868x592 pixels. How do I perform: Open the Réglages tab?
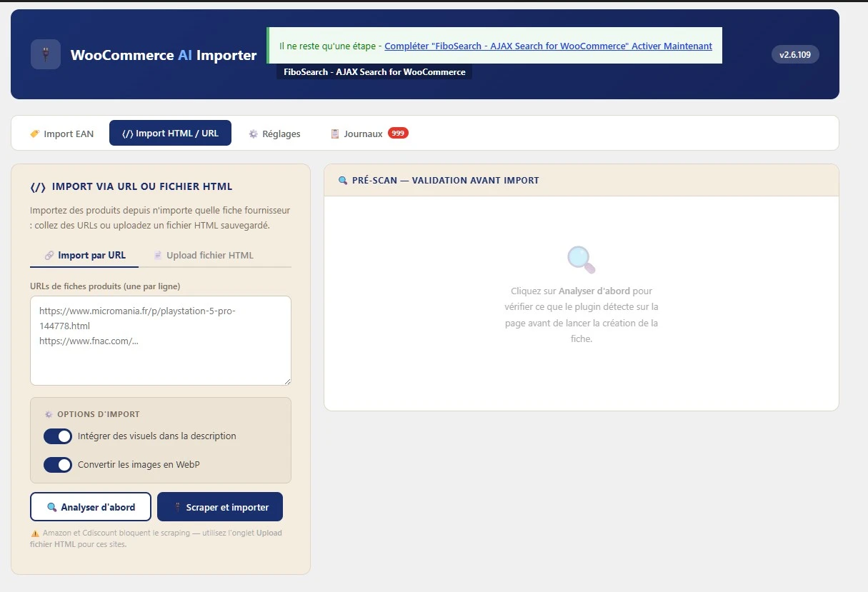[x=274, y=134]
